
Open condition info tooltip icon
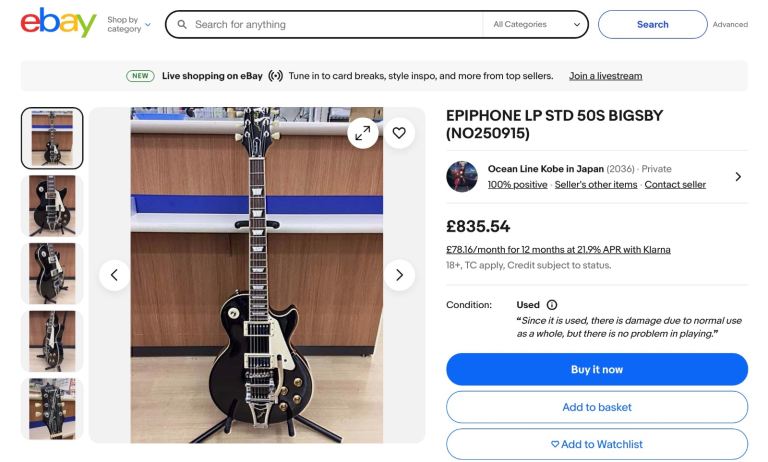click(552, 305)
